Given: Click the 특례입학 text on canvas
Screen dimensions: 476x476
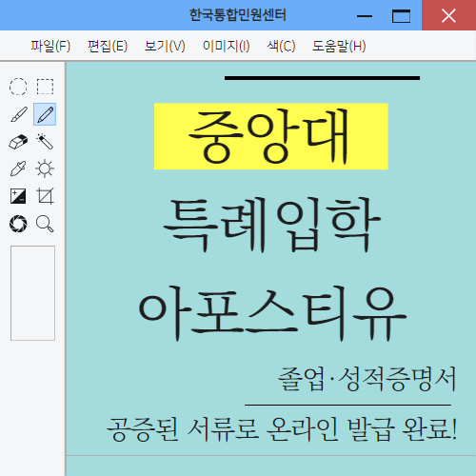Looking at the screenshot, I should tap(271, 225).
